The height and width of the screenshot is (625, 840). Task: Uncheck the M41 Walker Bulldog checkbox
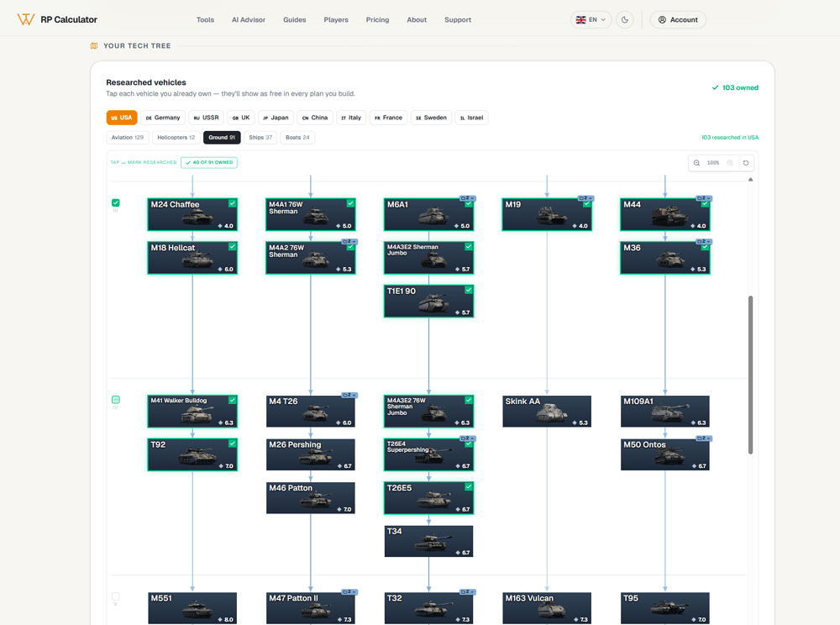(232, 400)
